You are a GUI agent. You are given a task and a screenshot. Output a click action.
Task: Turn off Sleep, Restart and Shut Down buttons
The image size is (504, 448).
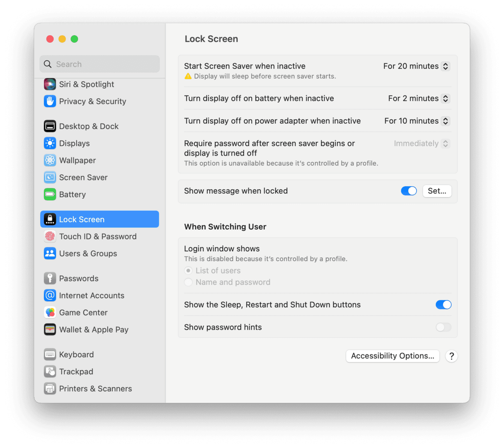pyautogui.click(x=443, y=304)
